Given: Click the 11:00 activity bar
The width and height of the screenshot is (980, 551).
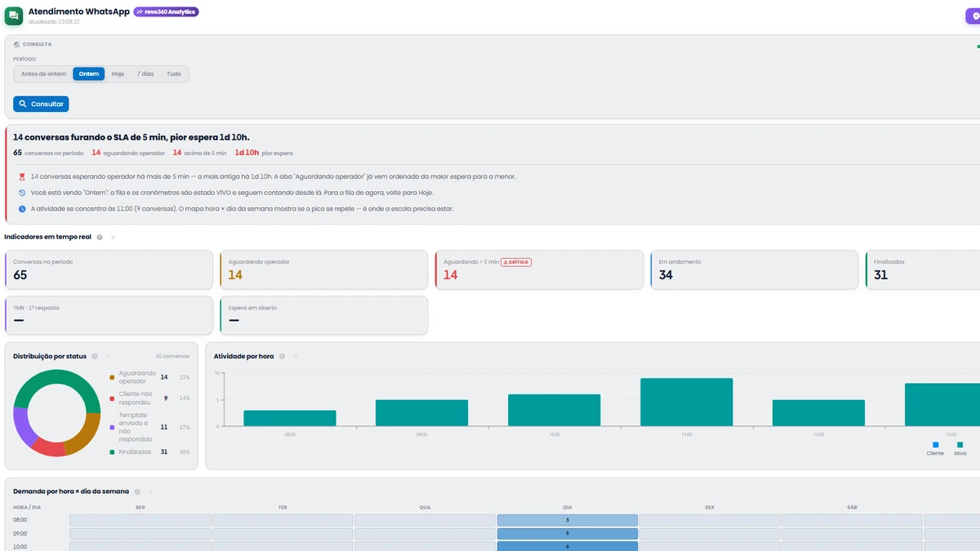Looking at the screenshot, I should (686, 402).
